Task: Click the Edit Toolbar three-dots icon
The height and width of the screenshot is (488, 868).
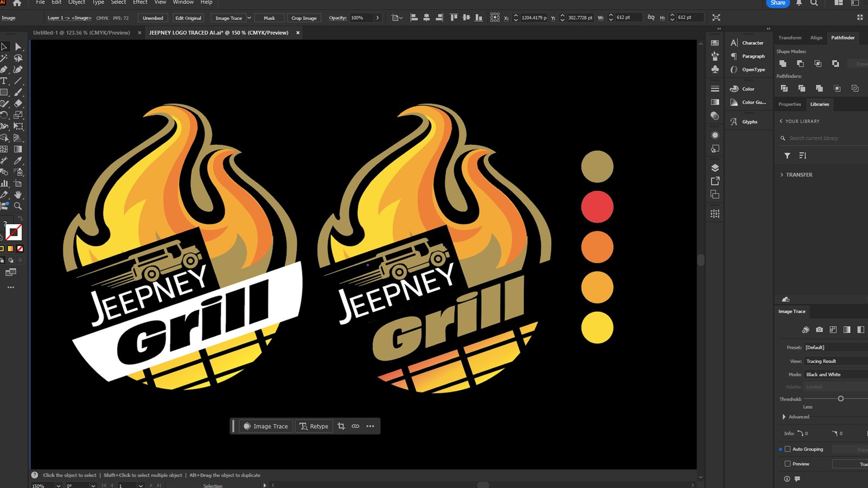Action: pyautogui.click(x=11, y=287)
